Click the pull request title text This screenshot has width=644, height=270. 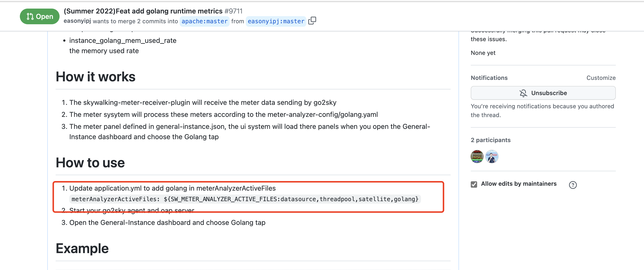[143, 11]
